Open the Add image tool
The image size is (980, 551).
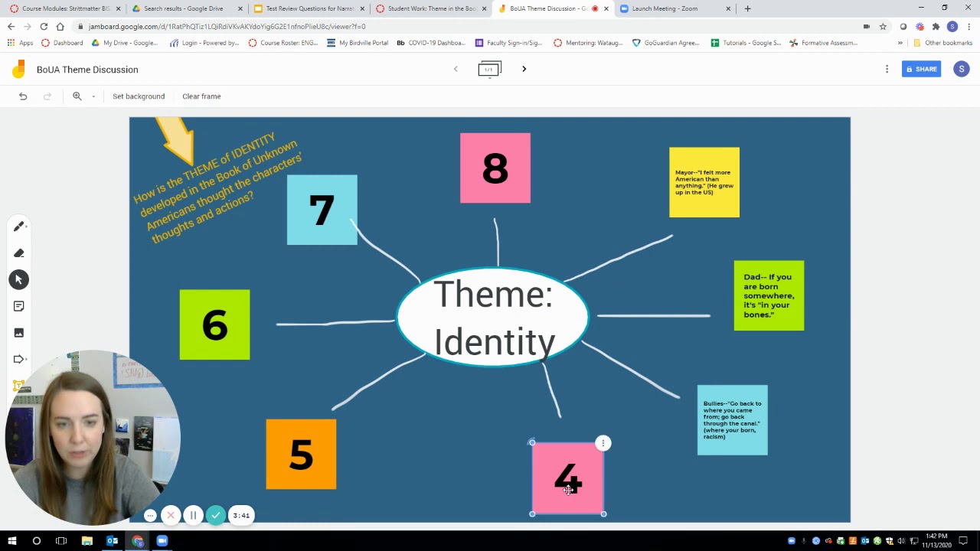(19, 333)
